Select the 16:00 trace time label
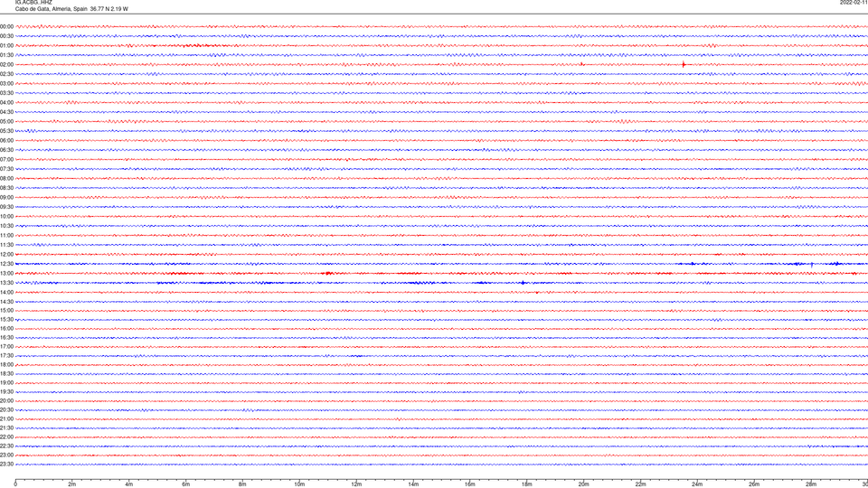 [x=6, y=329]
